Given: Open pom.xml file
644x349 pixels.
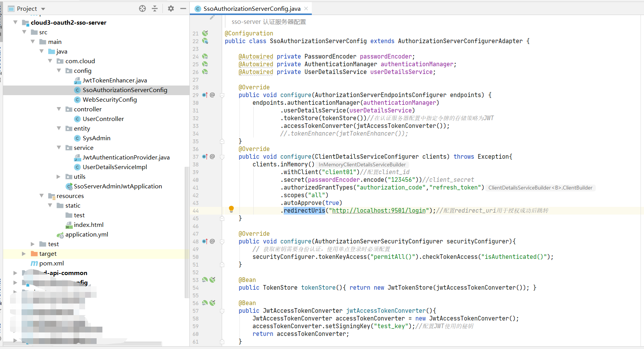Looking at the screenshot, I should (52, 263).
